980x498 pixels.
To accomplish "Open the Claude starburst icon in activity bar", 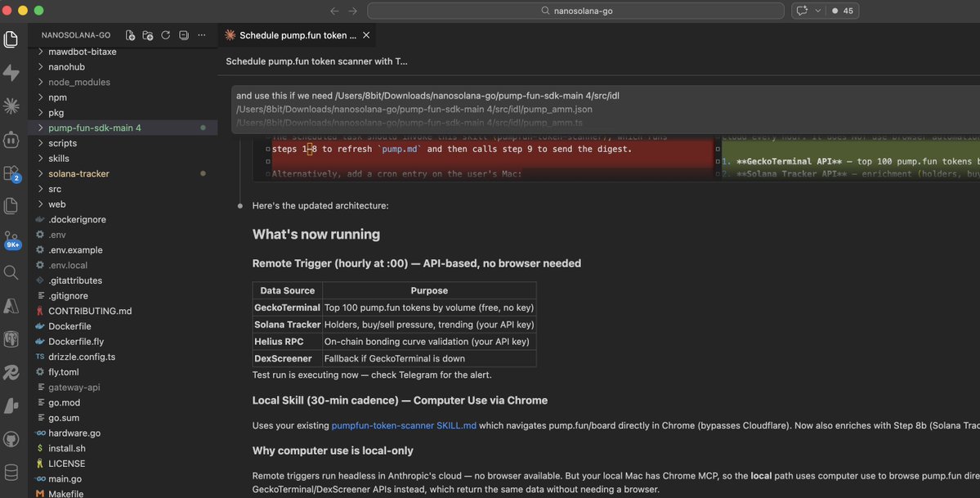I will click(11, 105).
